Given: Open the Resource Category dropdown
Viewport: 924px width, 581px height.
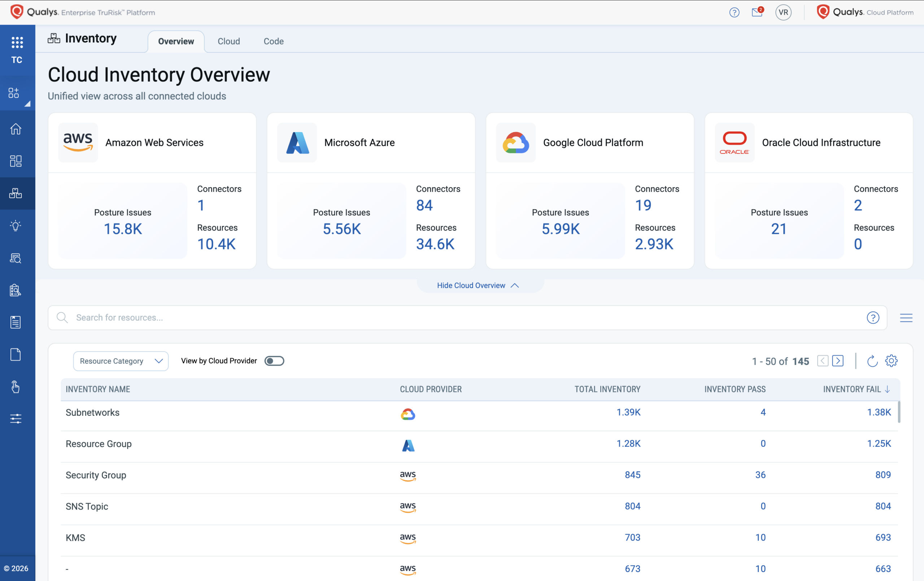Looking at the screenshot, I should 121,361.
